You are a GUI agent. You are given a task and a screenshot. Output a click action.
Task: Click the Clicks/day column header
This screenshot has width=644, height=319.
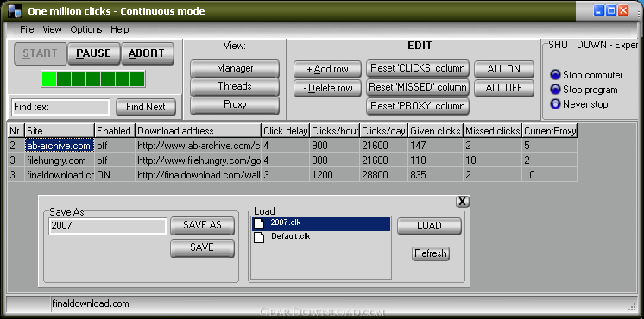coord(384,131)
